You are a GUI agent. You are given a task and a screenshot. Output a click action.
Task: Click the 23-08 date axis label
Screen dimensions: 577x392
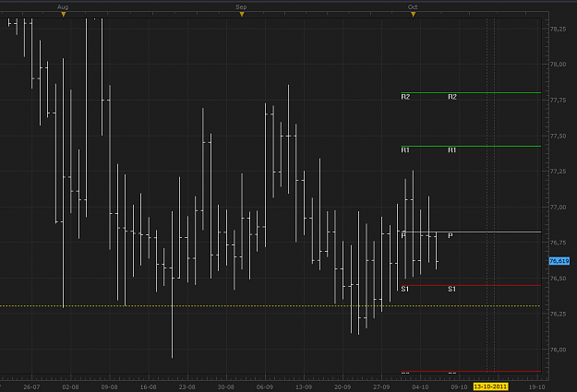click(x=186, y=386)
